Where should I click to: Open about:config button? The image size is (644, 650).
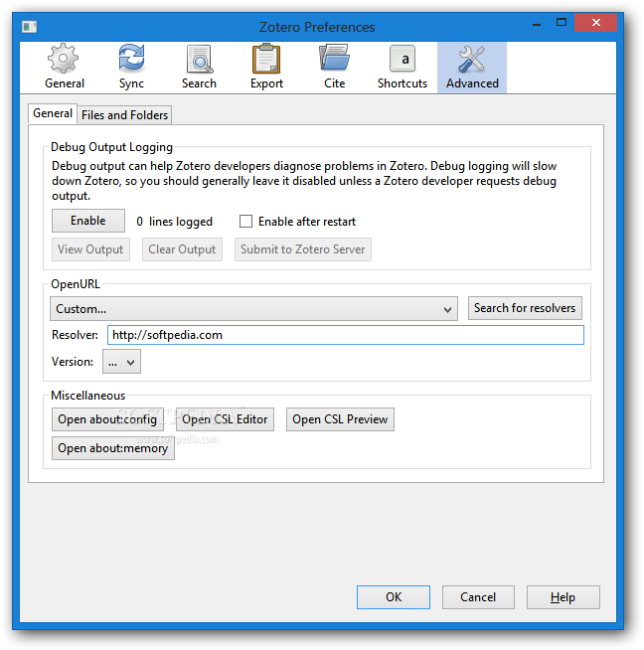click(107, 419)
